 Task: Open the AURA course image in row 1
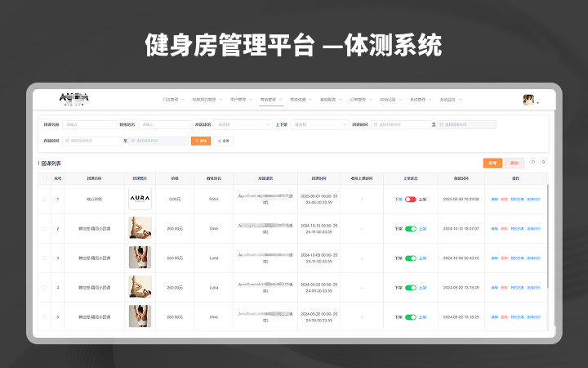[x=140, y=199]
